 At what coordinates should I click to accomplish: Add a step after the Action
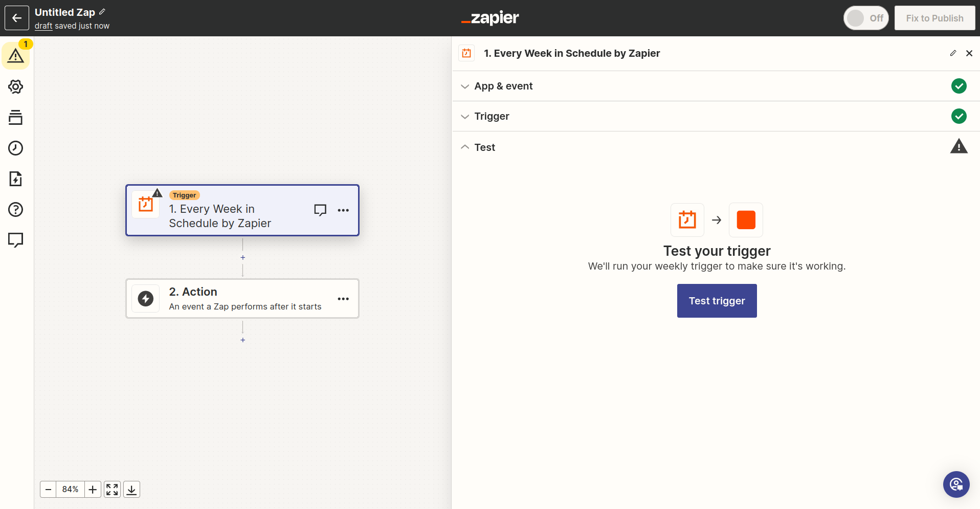[x=243, y=340]
